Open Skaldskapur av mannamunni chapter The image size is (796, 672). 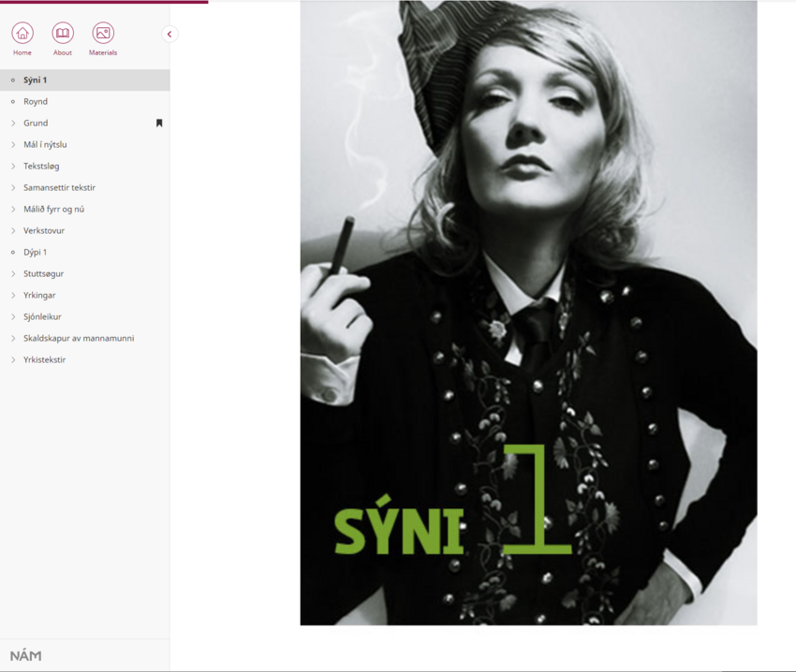[79, 338]
